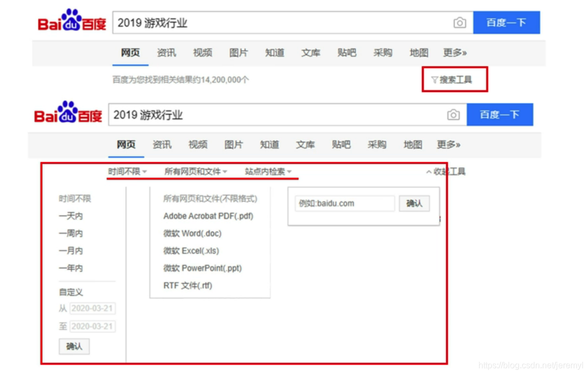This screenshot has height=375, width=588.
Task: Select 贴吧 tab in lower navigation
Action: (341, 145)
